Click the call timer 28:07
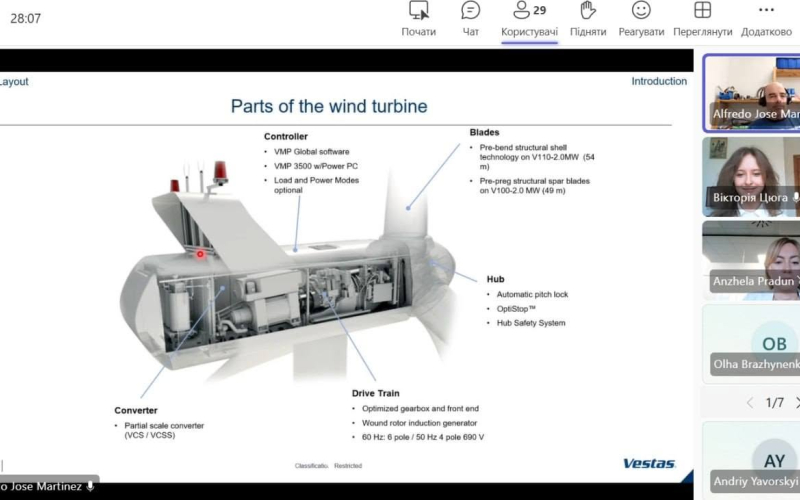This screenshot has height=500, width=800. click(26, 19)
